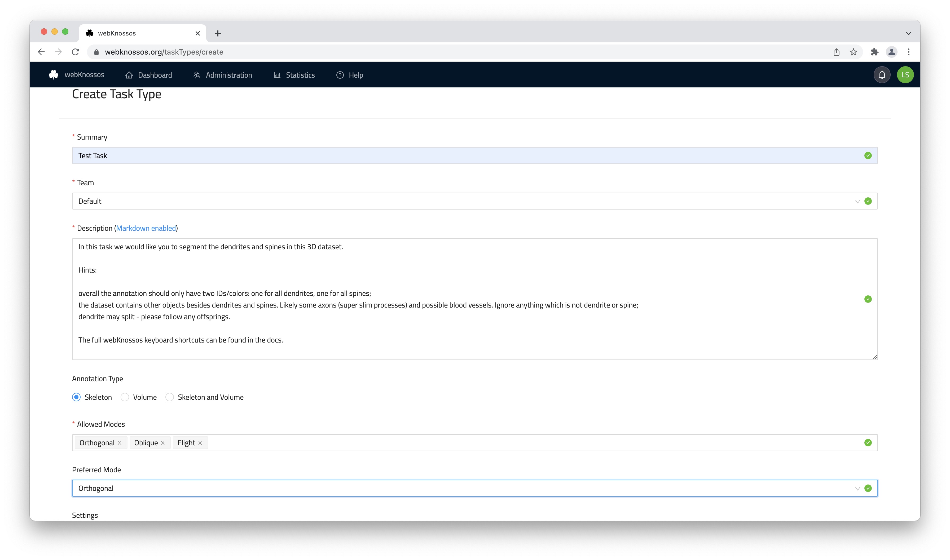Click the Allowed Modes multi-select field
Image resolution: width=950 pixels, height=560 pixels.
[475, 443]
